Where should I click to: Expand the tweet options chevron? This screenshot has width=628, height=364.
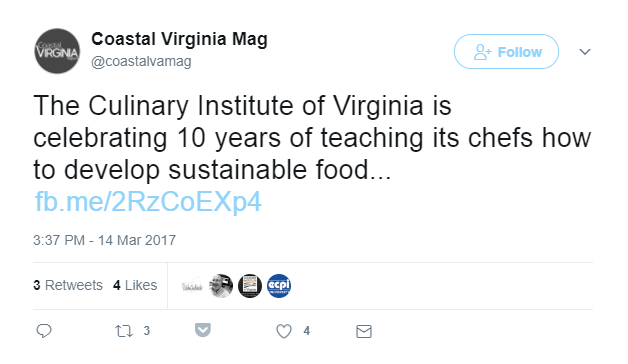click(x=585, y=52)
